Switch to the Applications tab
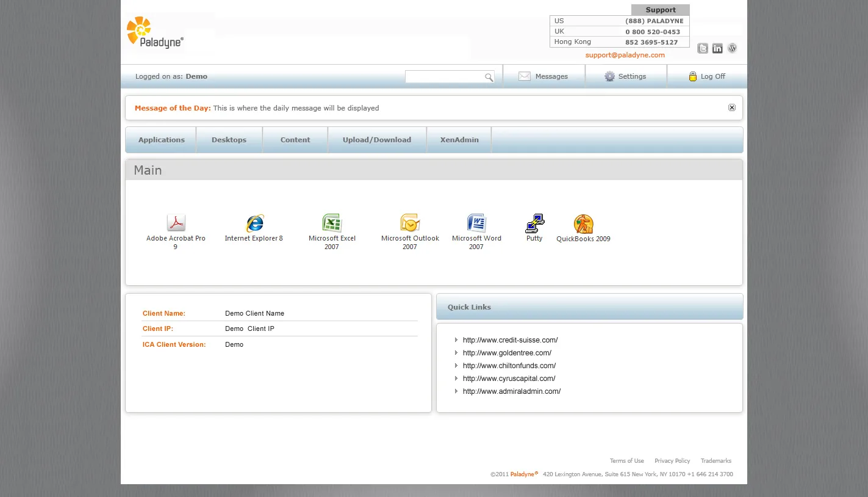Screen dimensions: 868x497 (x=161, y=140)
